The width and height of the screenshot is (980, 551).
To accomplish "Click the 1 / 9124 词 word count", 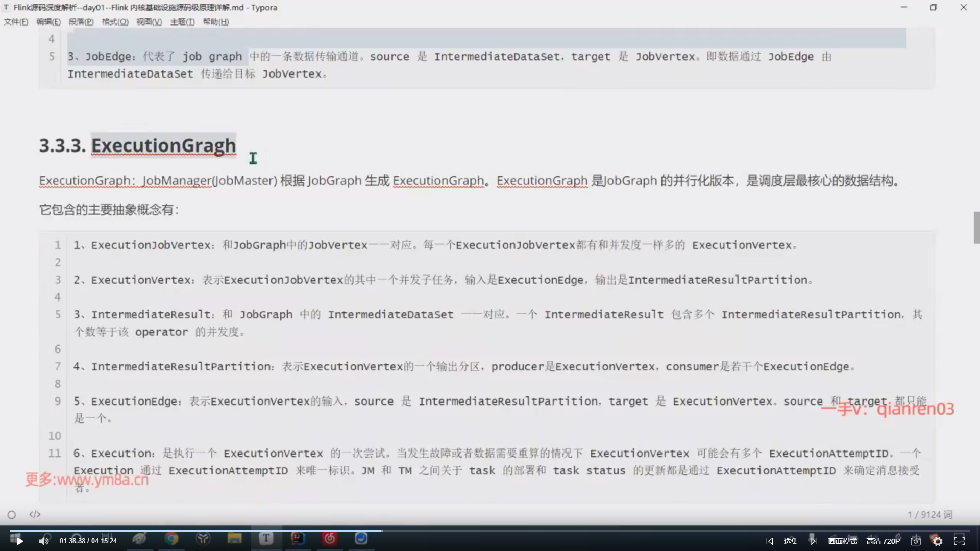I will pos(929,515).
